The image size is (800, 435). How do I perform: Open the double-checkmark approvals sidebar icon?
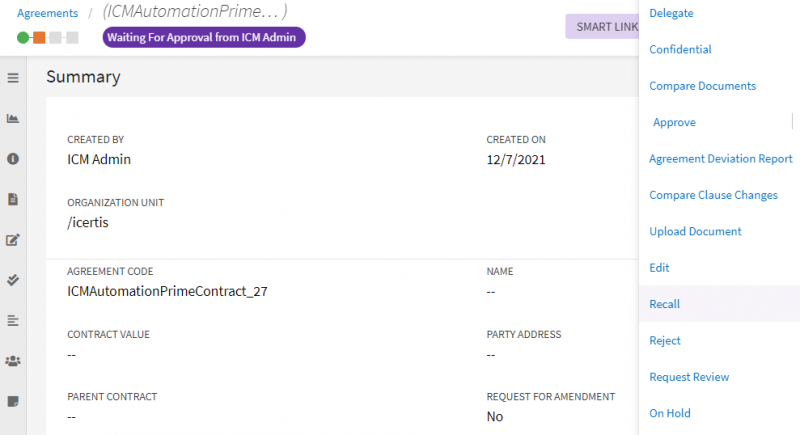click(x=13, y=280)
